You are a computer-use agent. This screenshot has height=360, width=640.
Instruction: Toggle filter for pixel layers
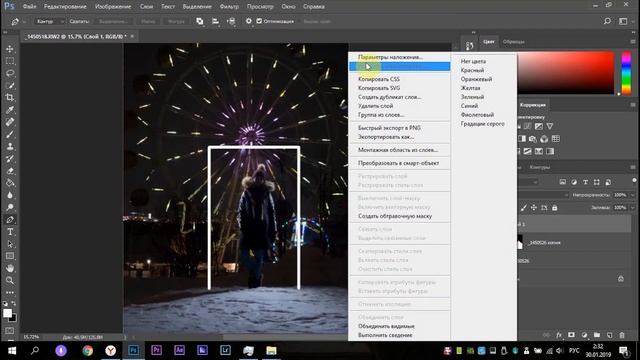point(562,182)
